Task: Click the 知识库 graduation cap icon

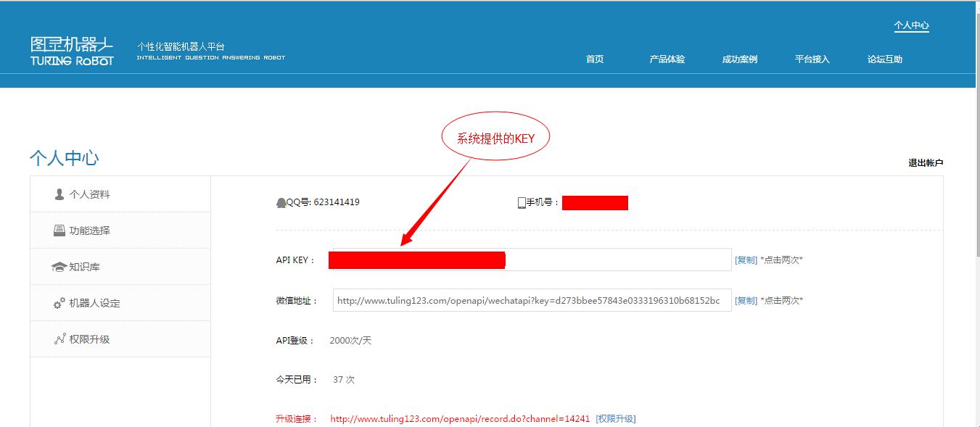Action: pyautogui.click(x=59, y=267)
